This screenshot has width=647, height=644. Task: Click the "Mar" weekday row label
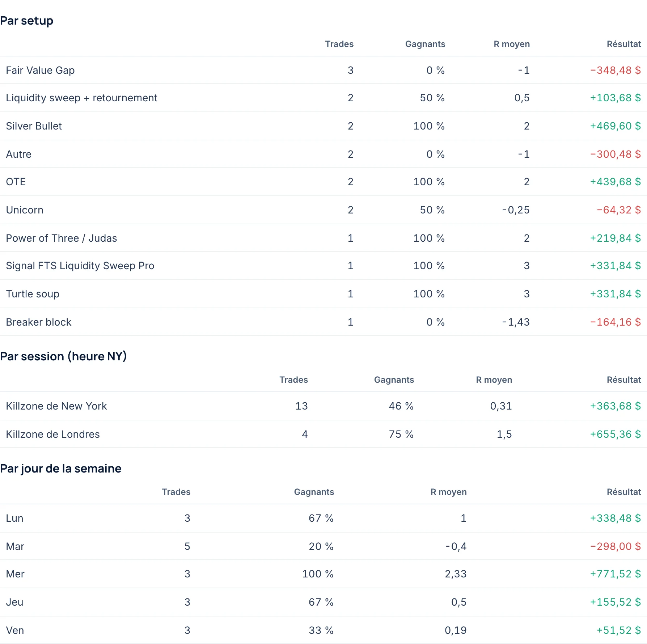tap(15, 546)
